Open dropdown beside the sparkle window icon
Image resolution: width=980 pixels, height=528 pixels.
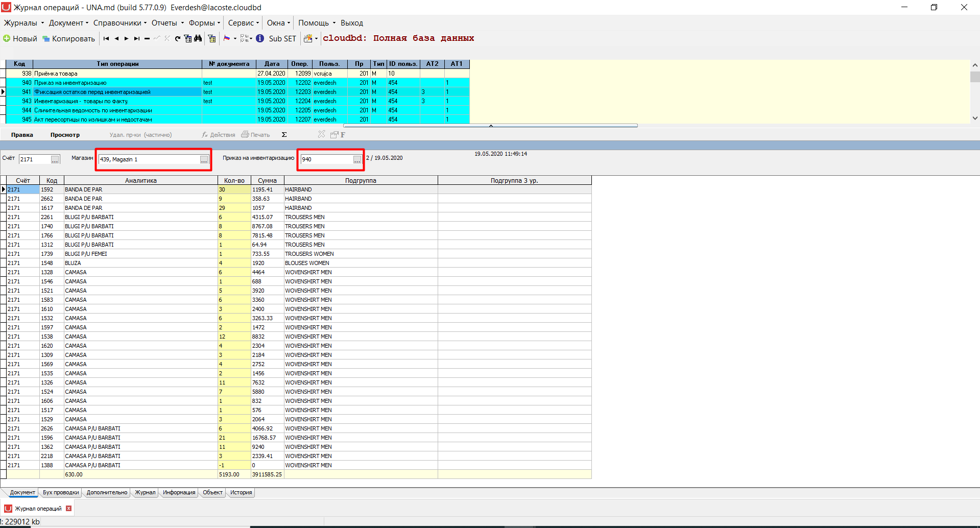[316, 39]
